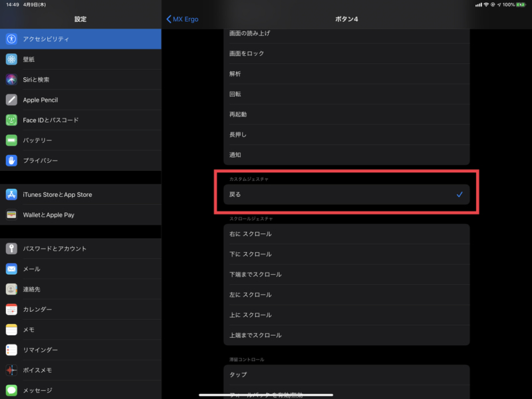Tap the Mail envelope icon
This screenshot has width=532, height=399.
[x=11, y=269]
